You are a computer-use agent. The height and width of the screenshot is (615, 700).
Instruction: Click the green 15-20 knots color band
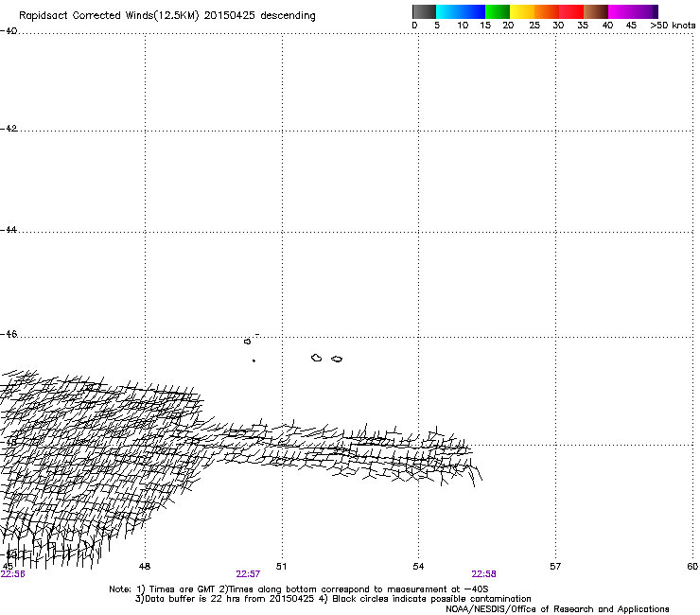tap(498, 11)
